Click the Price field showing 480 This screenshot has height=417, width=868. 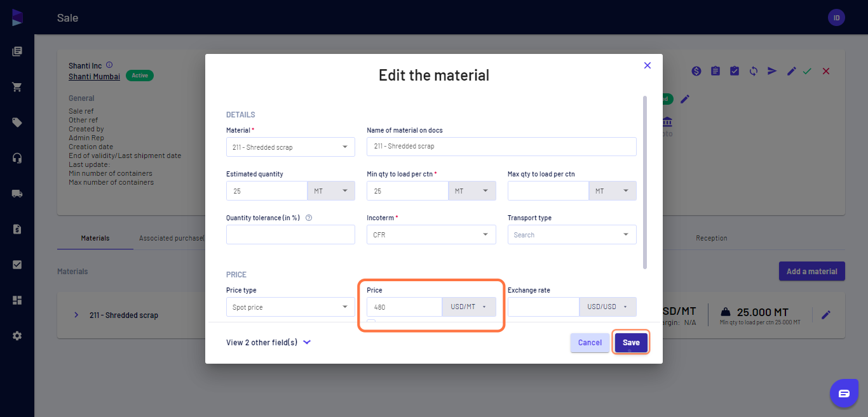coord(404,307)
